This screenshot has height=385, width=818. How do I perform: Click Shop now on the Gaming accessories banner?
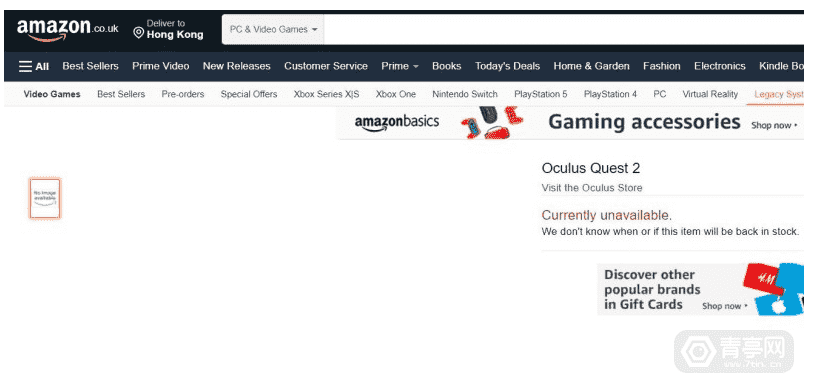click(x=774, y=126)
